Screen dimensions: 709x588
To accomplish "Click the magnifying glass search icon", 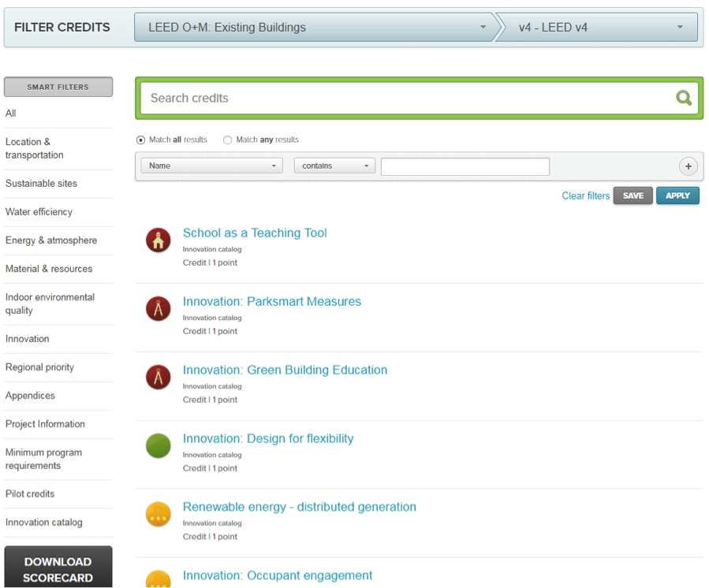I will (x=683, y=98).
